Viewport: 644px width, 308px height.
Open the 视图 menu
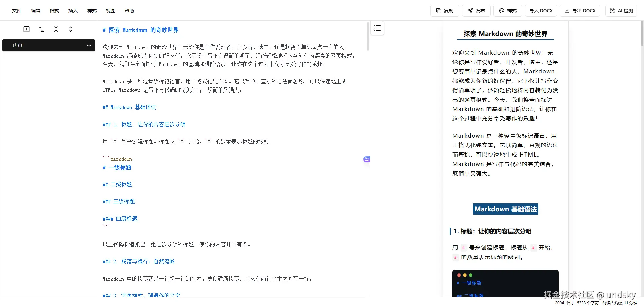[110, 10]
